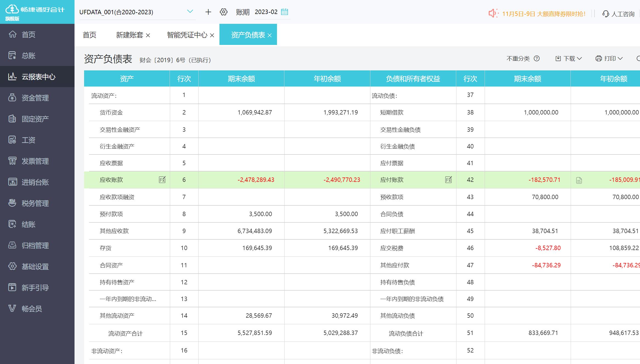This screenshot has width=640, height=364.
Task: Click the formula edit icon beside 应付账款
Action: [x=448, y=180]
